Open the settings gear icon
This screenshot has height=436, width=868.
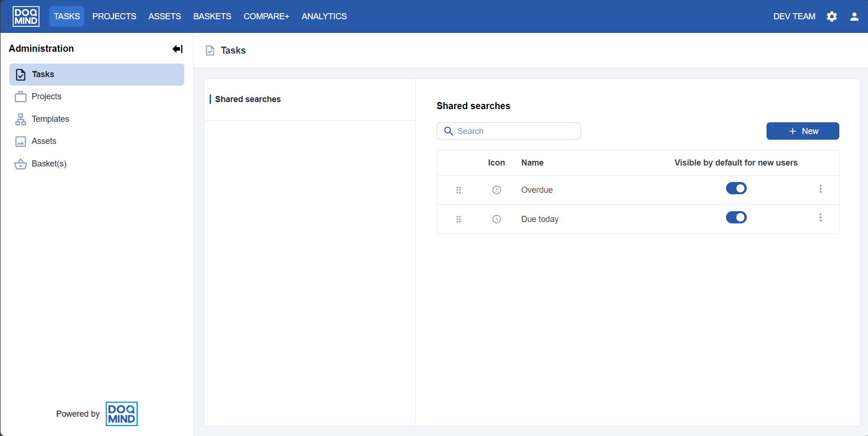tap(832, 16)
